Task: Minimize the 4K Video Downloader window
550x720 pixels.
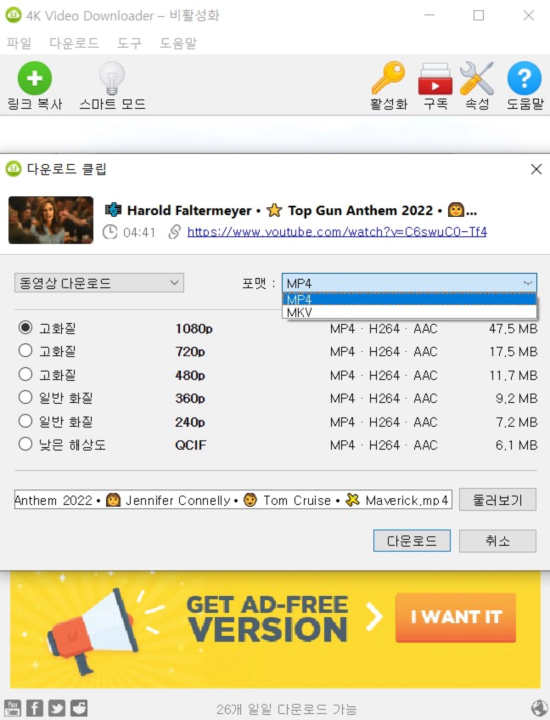Action: [x=429, y=16]
